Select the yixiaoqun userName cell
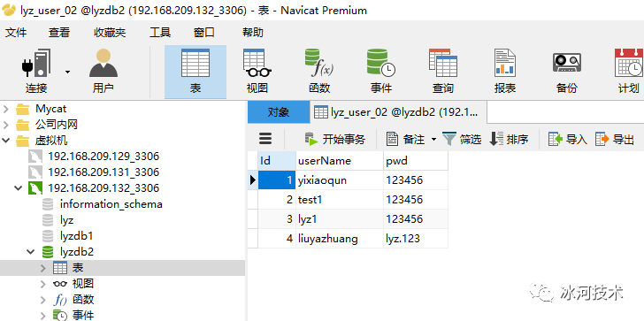 pyautogui.click(x=340, y=180)
